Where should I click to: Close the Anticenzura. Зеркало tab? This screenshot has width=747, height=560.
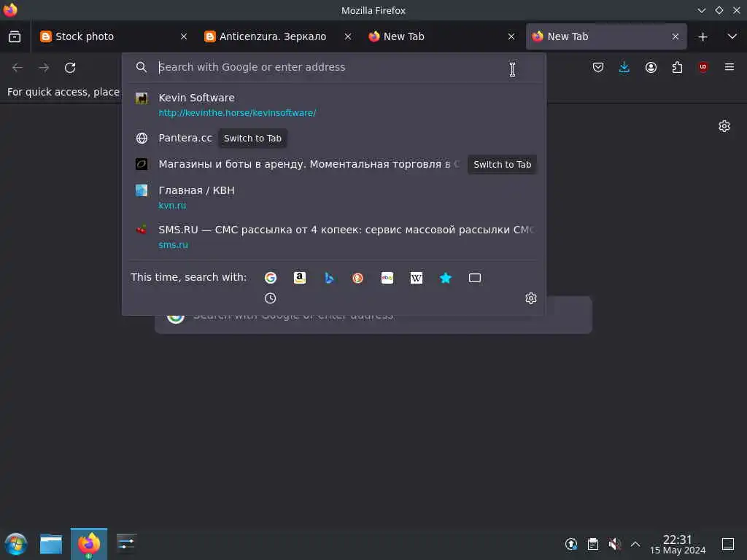click(x=348, y=36)
